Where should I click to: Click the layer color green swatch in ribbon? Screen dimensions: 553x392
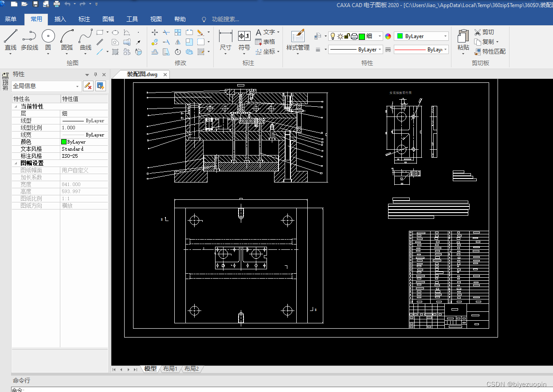coord(362,36)
